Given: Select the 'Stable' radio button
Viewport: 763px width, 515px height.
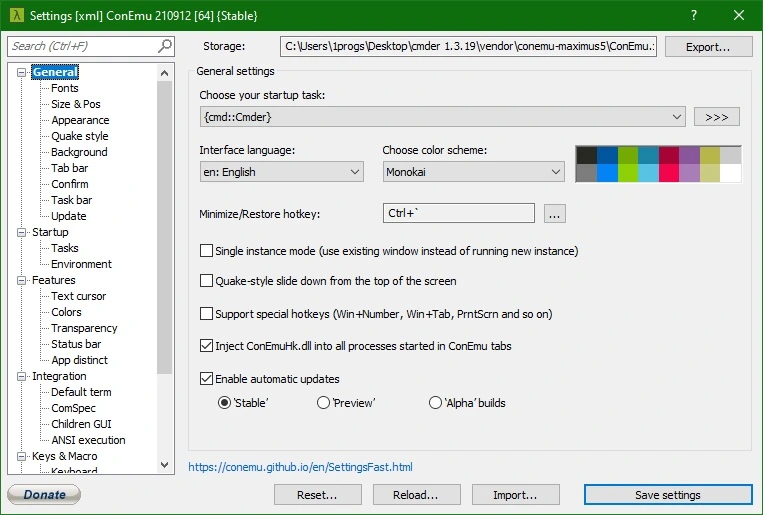Looking at the screenshot, I should (224, 403).
